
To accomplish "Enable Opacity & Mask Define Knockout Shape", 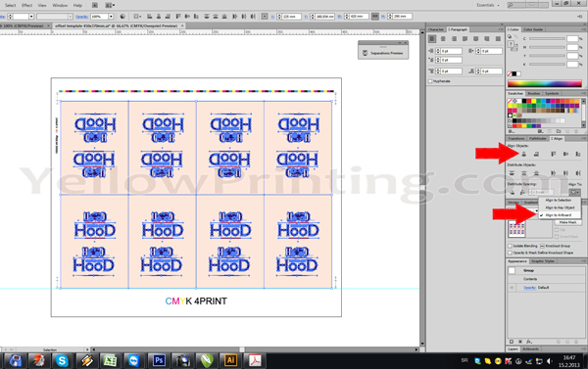I will click(510, 253).
